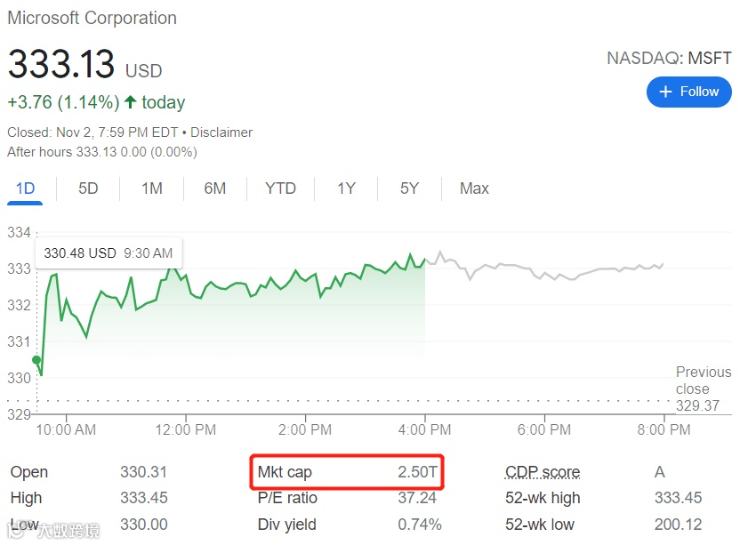This screenshot has height=545, width=756.
Task: Click the blue Follow button
Action: (x=688, y=92)
